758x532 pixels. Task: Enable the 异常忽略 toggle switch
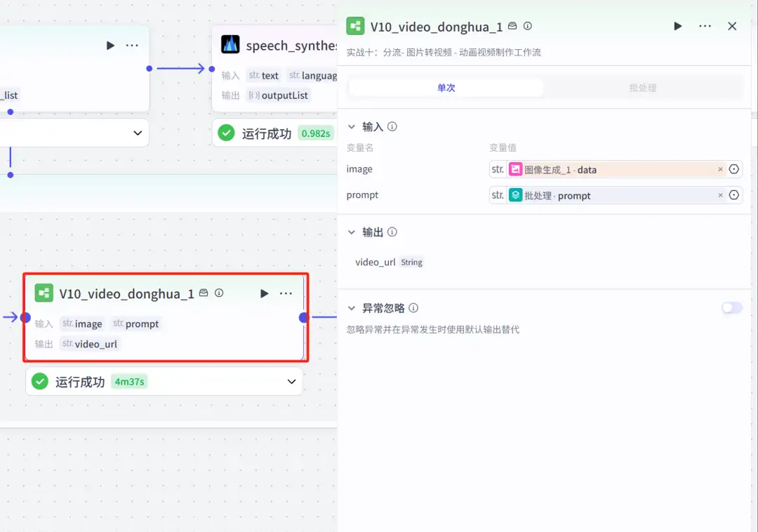point(732,308)
